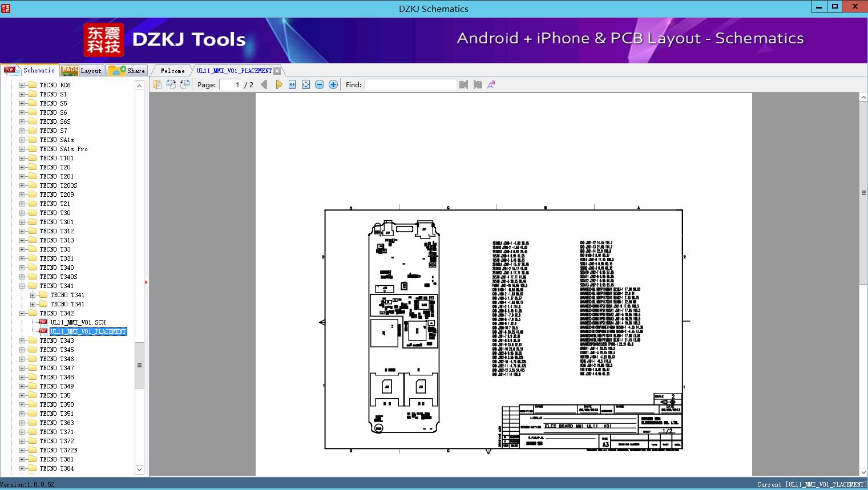Image resolution: width=868 pixels, height=490 pixels.
Task: Click the rotate page left icon
Action: point(171,84)
